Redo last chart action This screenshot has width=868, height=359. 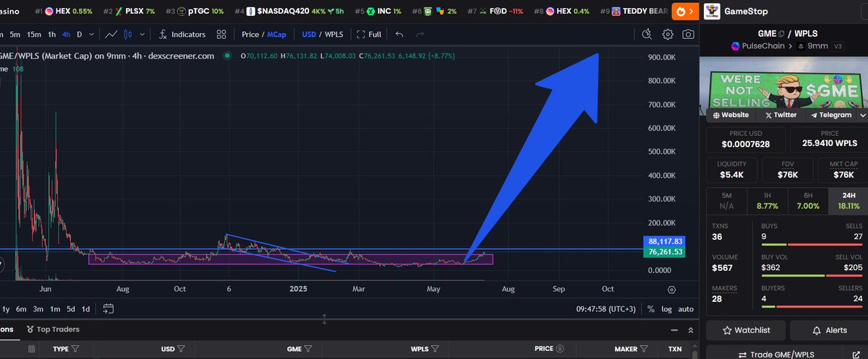(420, 34)
